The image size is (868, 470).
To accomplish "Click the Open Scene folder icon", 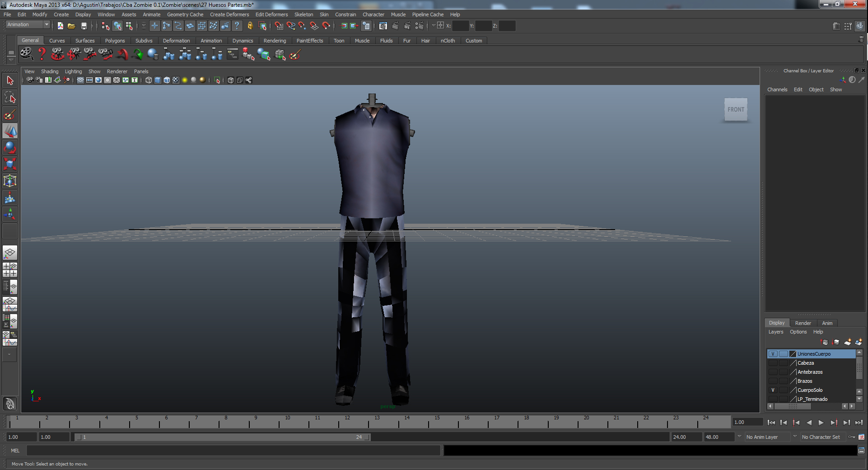I will [x=71, y=26].
